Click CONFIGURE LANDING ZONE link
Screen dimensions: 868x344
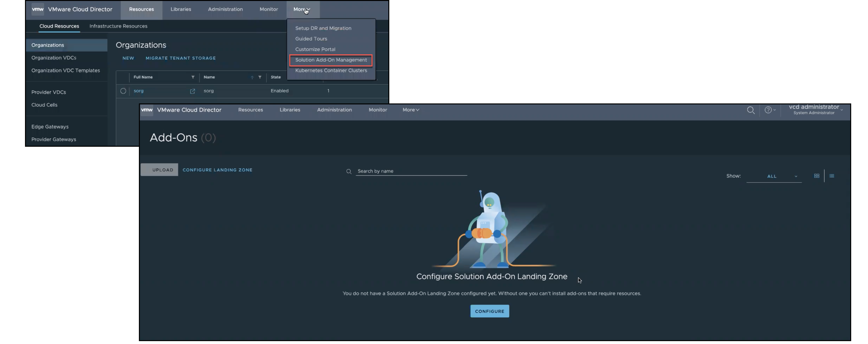pos(217,170)
